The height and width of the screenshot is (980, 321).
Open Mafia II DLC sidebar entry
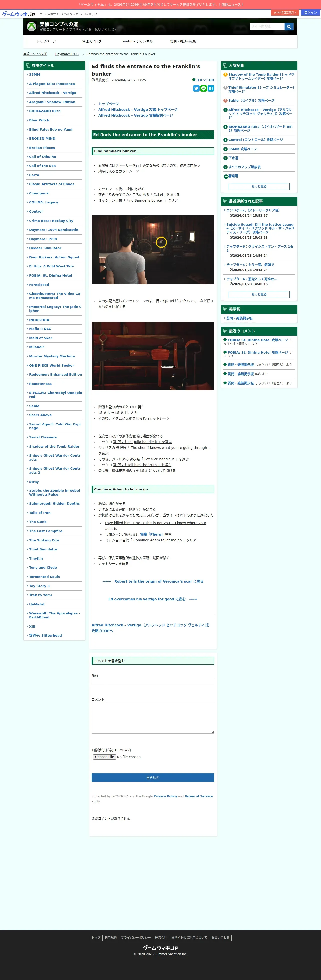point(40,329)
